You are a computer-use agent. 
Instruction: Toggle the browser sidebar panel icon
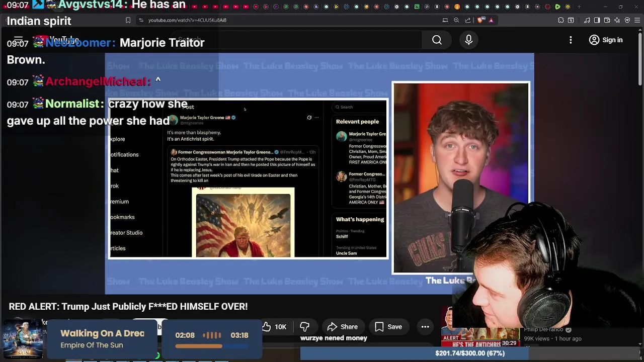point(597,20)
